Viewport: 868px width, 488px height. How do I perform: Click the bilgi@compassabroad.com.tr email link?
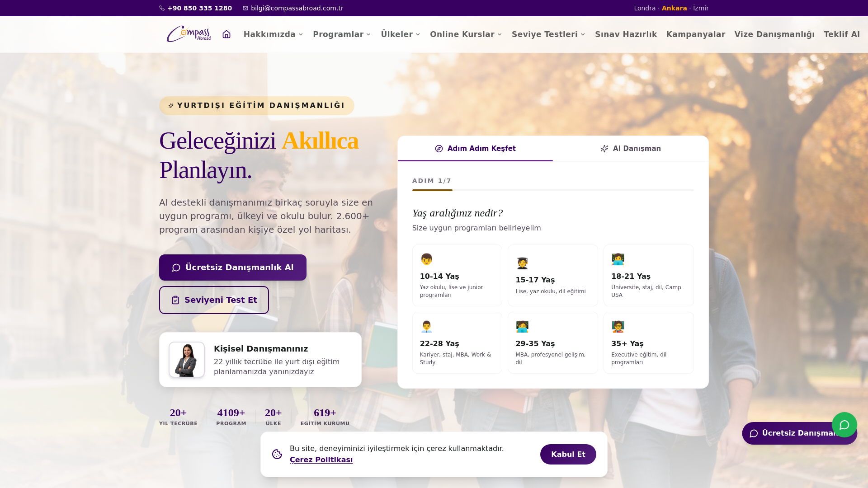click(293, 8)
